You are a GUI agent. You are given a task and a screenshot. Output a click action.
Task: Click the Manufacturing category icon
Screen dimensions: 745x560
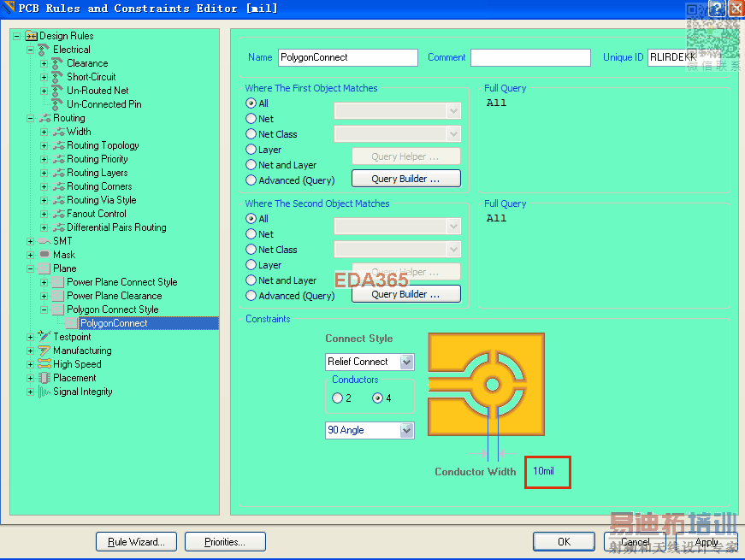tap(44, 351)
